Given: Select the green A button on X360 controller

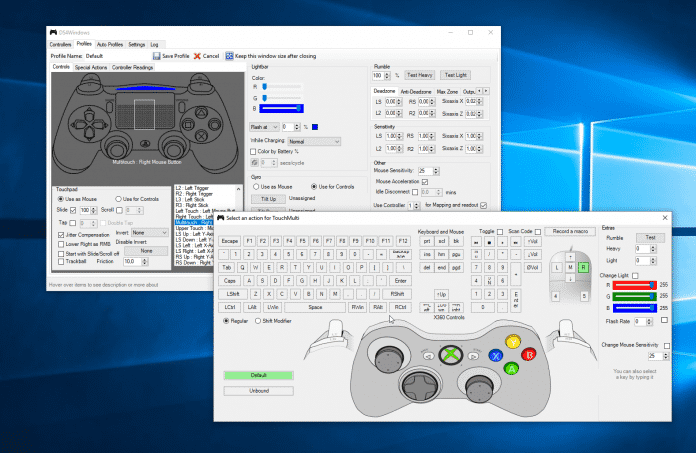Looking at the screenshot, I should point(511,367).
